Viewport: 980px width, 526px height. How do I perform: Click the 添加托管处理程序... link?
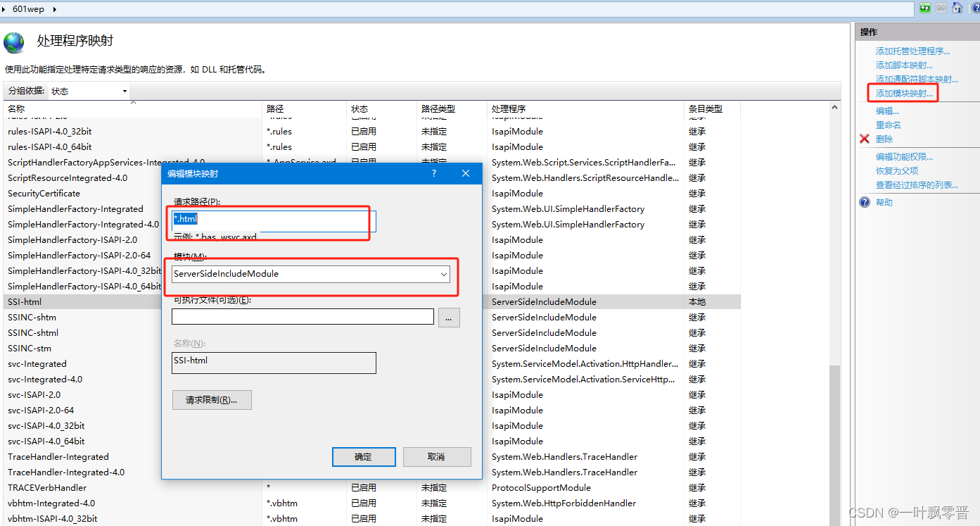(912, 51)
